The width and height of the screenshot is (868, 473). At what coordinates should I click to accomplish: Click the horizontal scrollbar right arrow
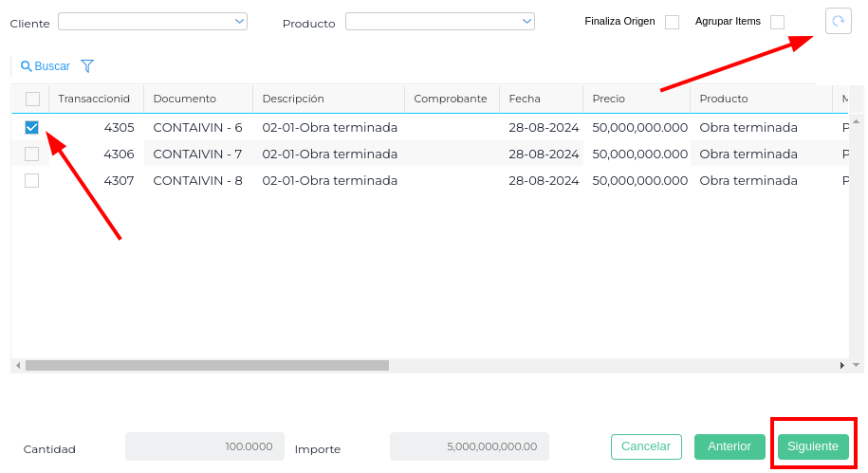841,365
